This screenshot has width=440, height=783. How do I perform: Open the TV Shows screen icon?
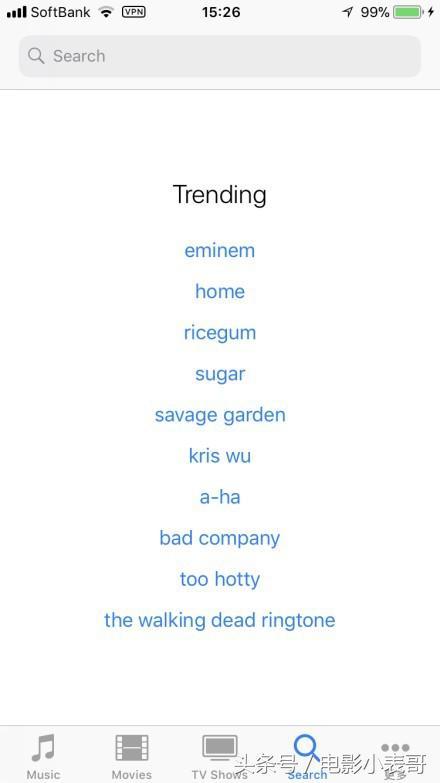pos(220,748)
